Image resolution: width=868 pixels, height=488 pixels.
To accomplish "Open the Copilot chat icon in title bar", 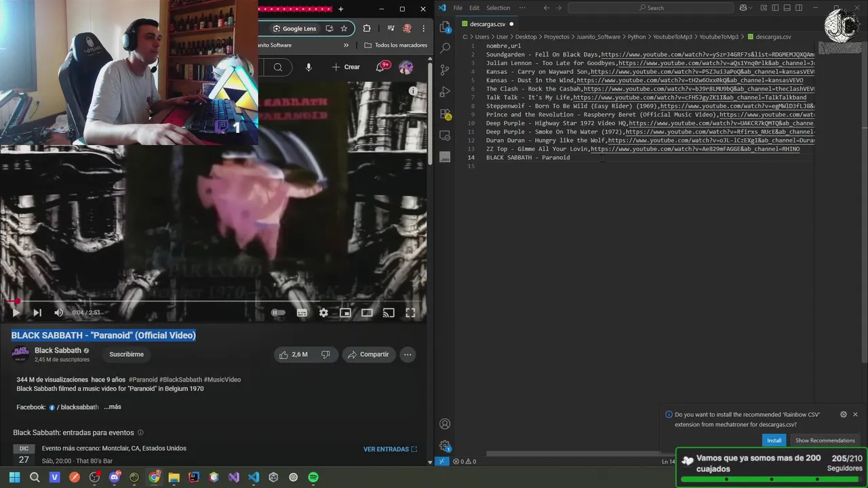I will tap(743, 8).
